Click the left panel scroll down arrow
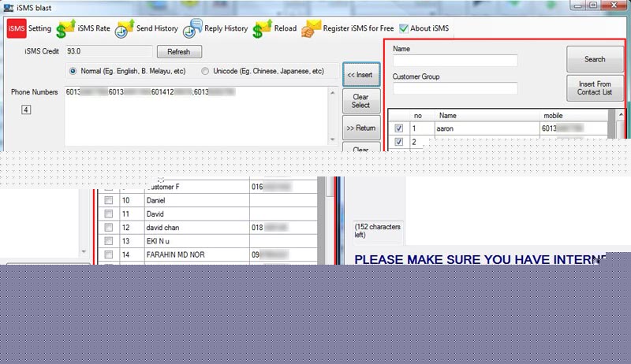The width and height of the screenshot is (631, 364). coord(84,251)
